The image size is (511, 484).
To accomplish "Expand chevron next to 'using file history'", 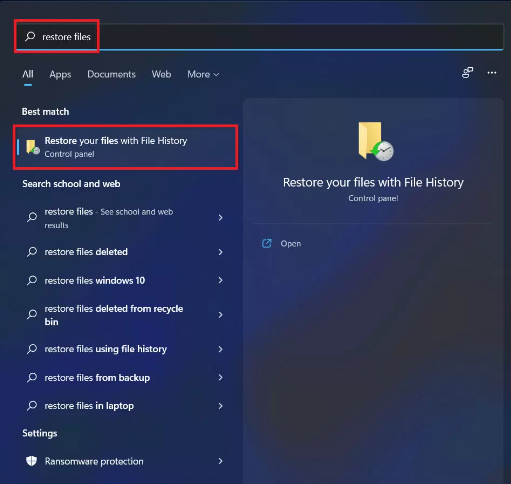I will (220, 349).
